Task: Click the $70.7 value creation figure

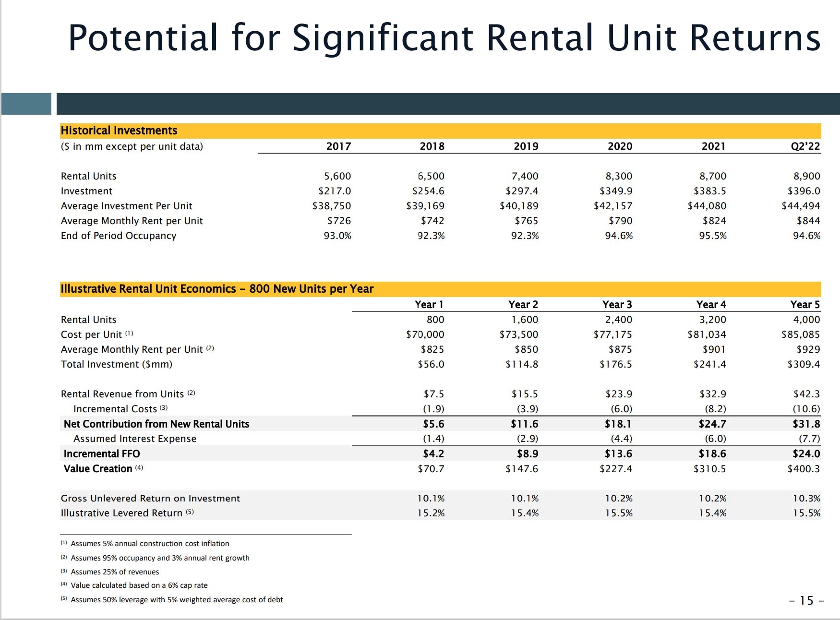Action: [x=431, y=468]
